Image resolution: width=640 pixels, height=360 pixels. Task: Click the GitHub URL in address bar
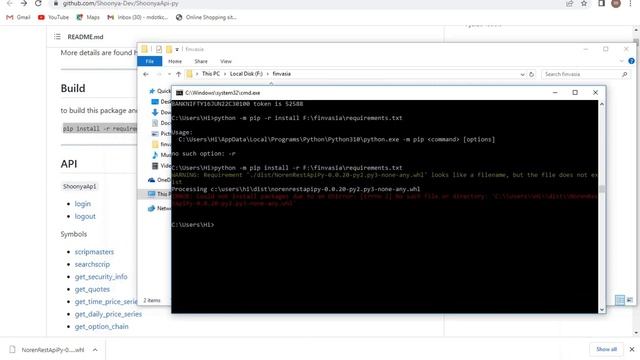[120, 3]
